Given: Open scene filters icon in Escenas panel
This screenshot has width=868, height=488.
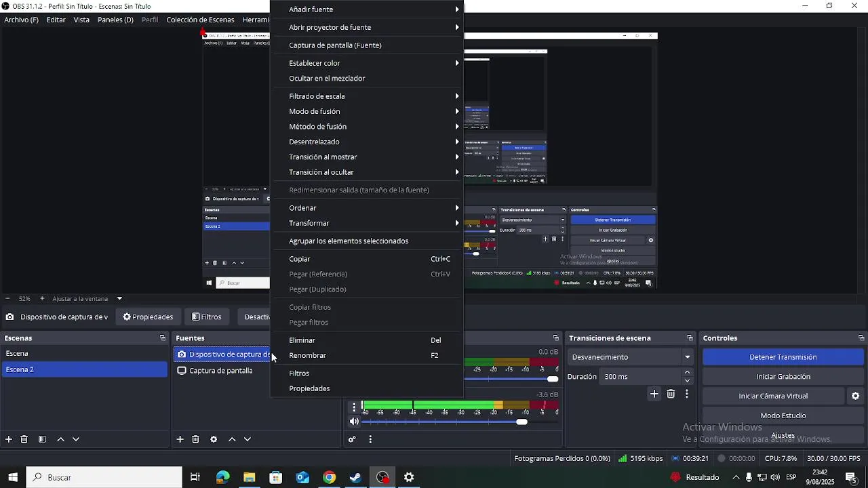Looking at the screenshot, I should 42,439.
